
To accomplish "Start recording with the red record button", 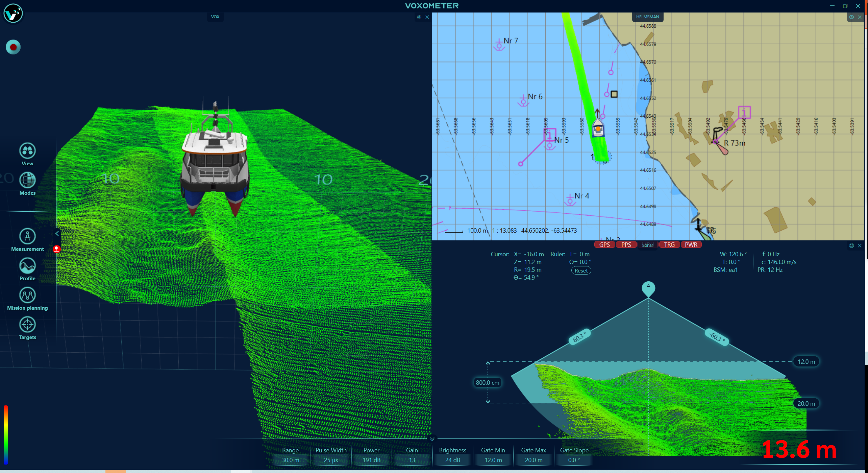I will [x=13, y=47].
